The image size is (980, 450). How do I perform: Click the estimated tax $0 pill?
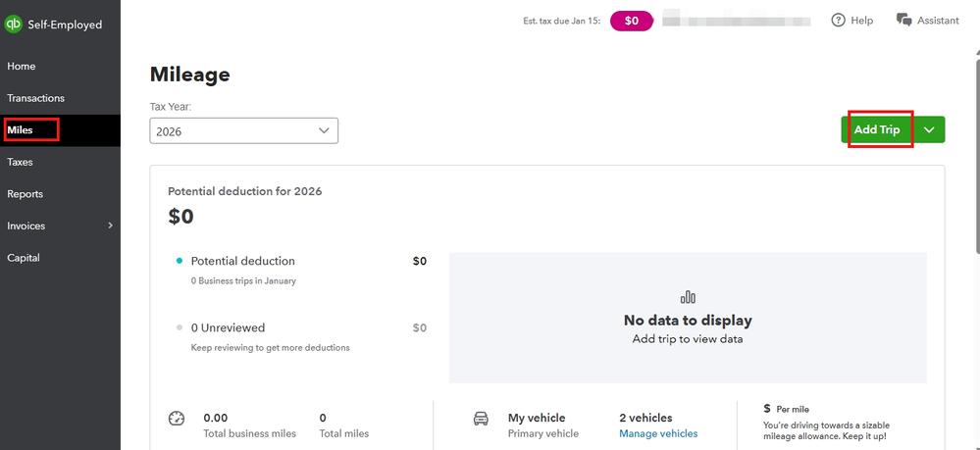tap(632, 21)
